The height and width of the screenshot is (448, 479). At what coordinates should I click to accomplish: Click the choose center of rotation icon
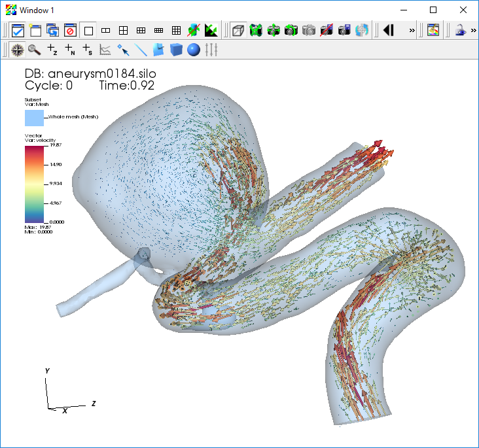point(362,30)
